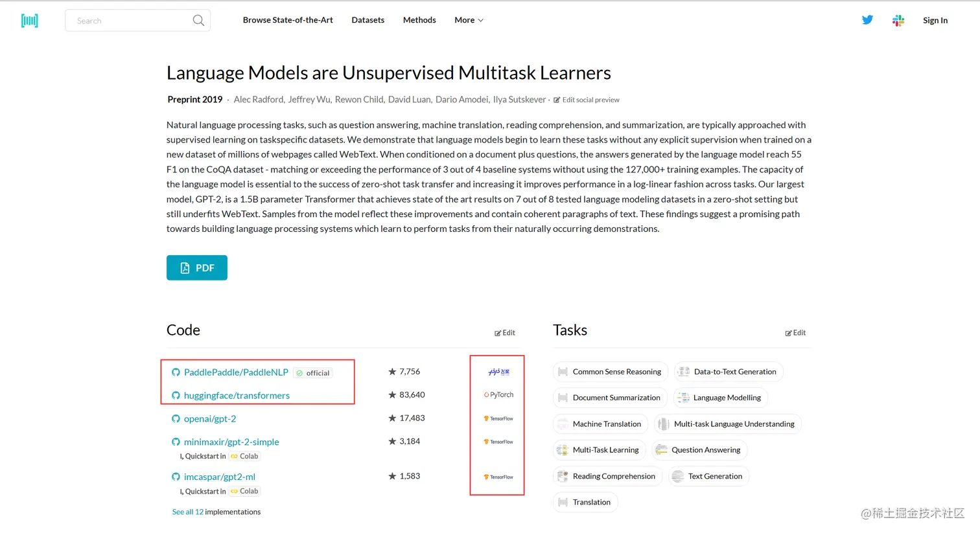The height and width of the screenshot is (535, 980).
Task: Click Question Answering task icon
Action: (x=661, y=450)
